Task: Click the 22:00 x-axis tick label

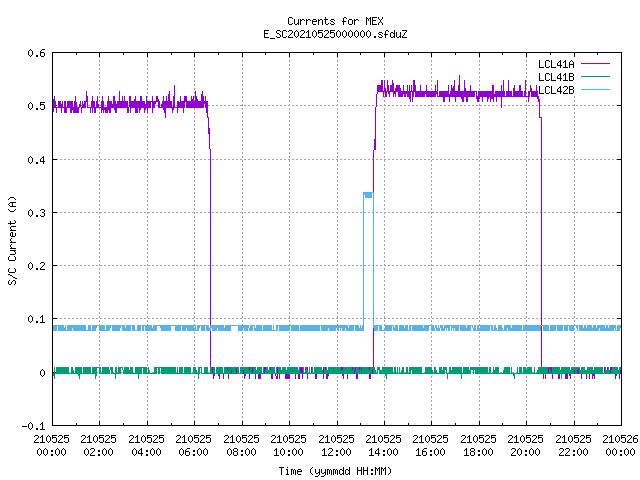Action: [573, 452]
